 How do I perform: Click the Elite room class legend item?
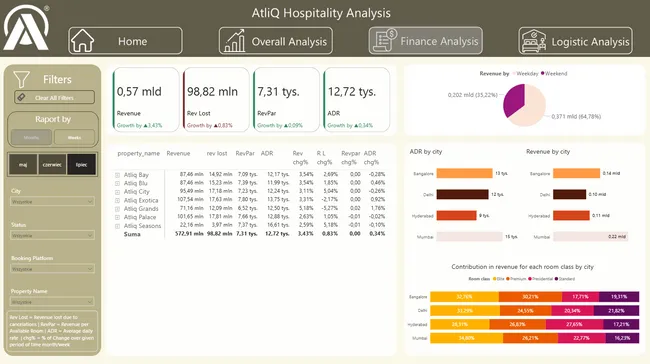pos(498,279)
